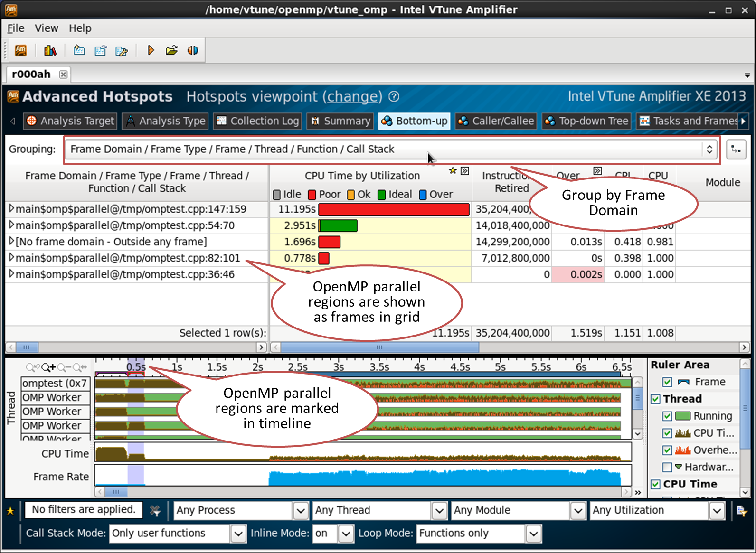Expand timeline legend with double chevron

638,492
